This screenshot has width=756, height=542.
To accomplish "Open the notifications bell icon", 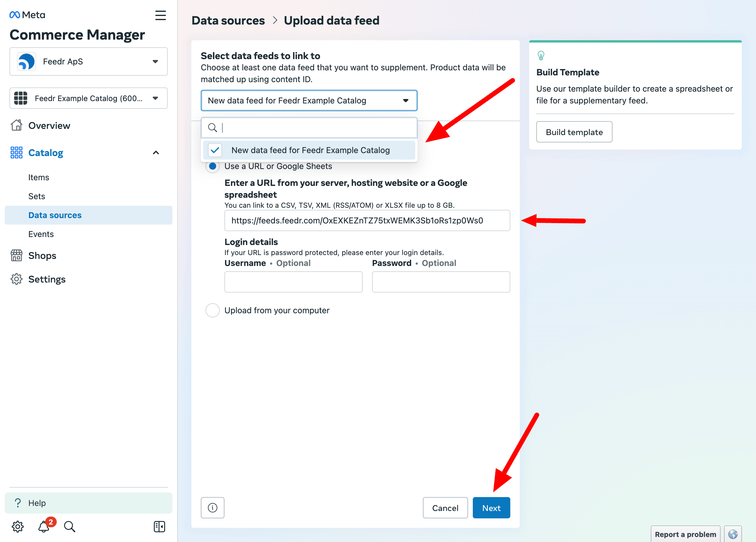I will coord(44,526).
